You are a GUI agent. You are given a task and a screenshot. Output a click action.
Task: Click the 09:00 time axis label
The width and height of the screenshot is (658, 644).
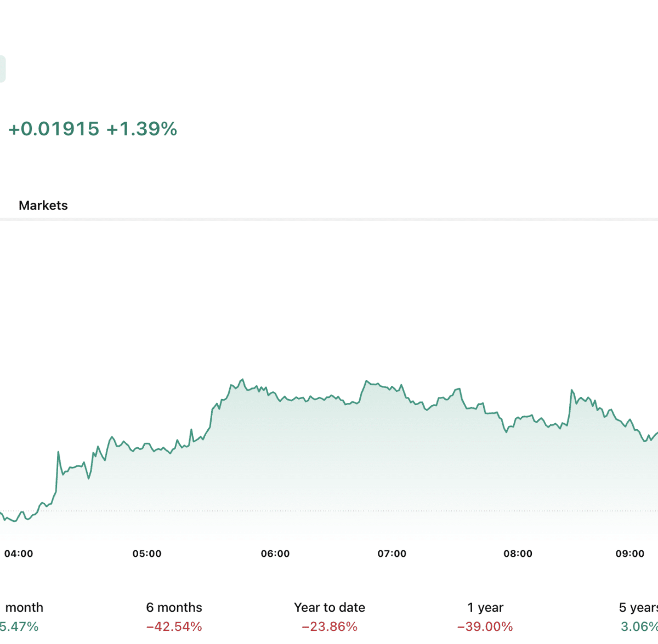(x=630, y=554)
